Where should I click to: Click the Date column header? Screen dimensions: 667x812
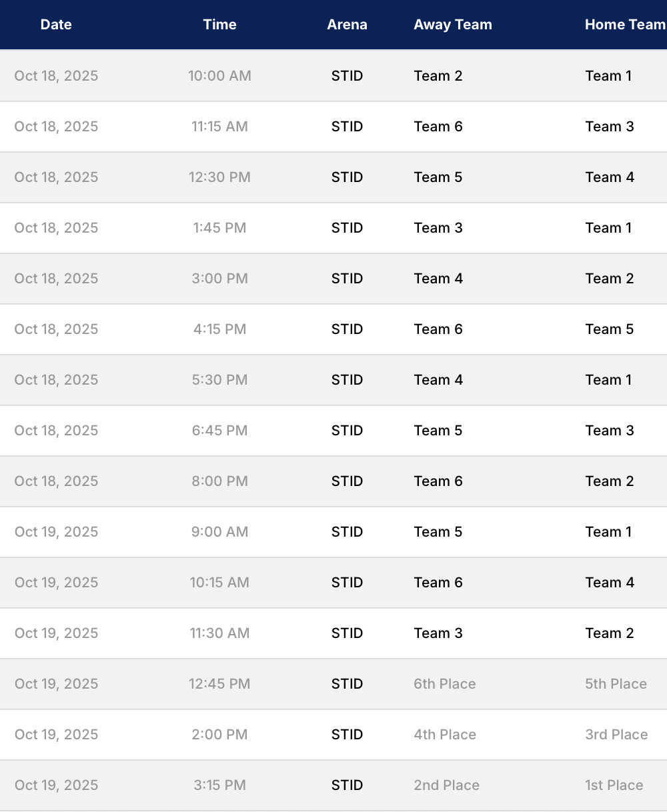coord(56,25)
